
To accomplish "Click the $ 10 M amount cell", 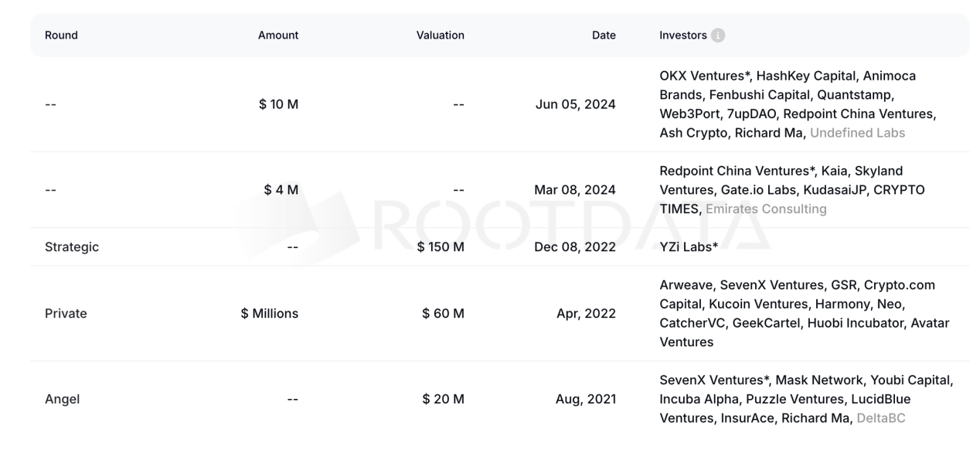I will coord(278,104).
